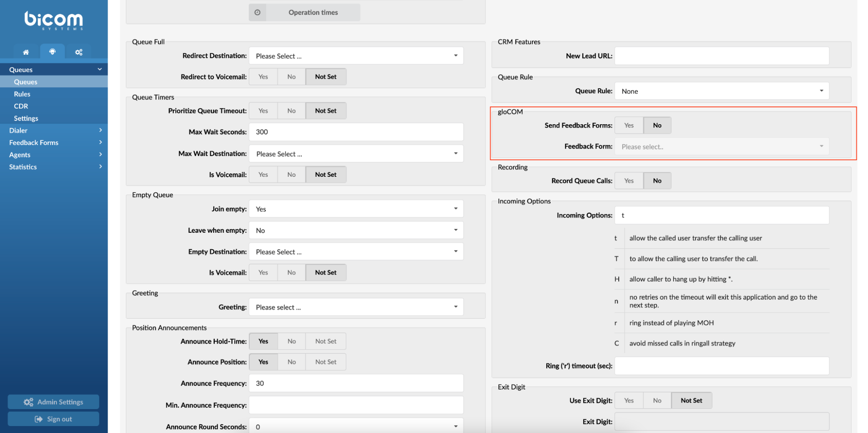
Task: Enable Record Queue Calls with Yes
Action: point(629,181)
